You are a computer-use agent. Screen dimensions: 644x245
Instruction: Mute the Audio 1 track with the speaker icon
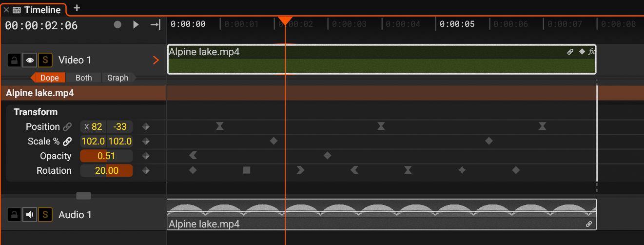click(30, 215)
